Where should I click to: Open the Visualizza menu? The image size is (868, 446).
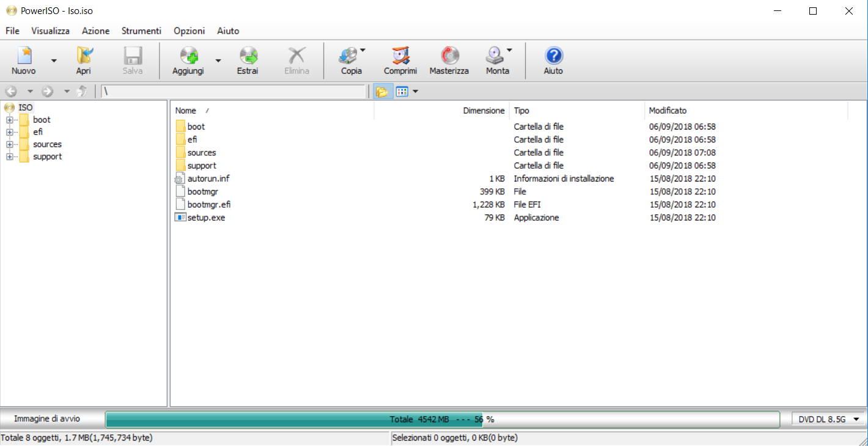coord(51,31)
